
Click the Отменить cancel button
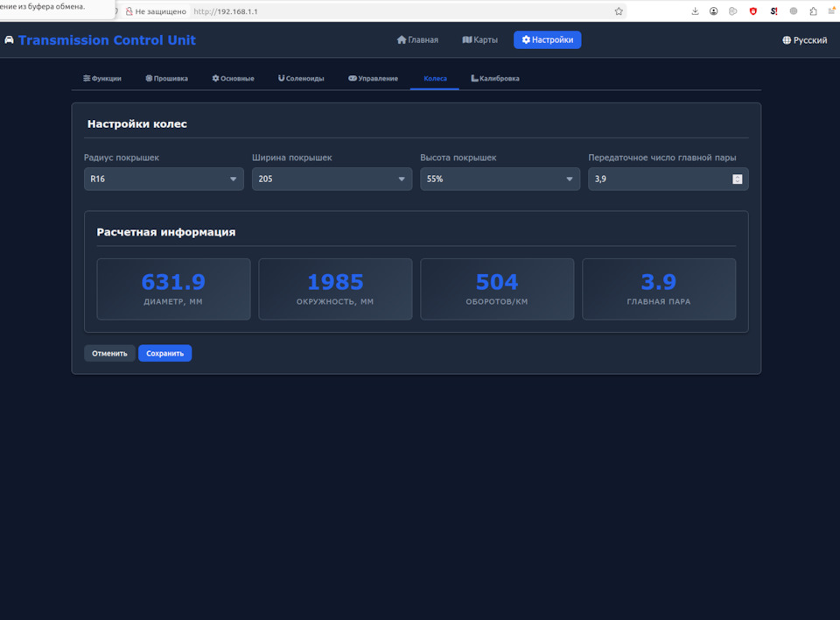tap(108, 353)
